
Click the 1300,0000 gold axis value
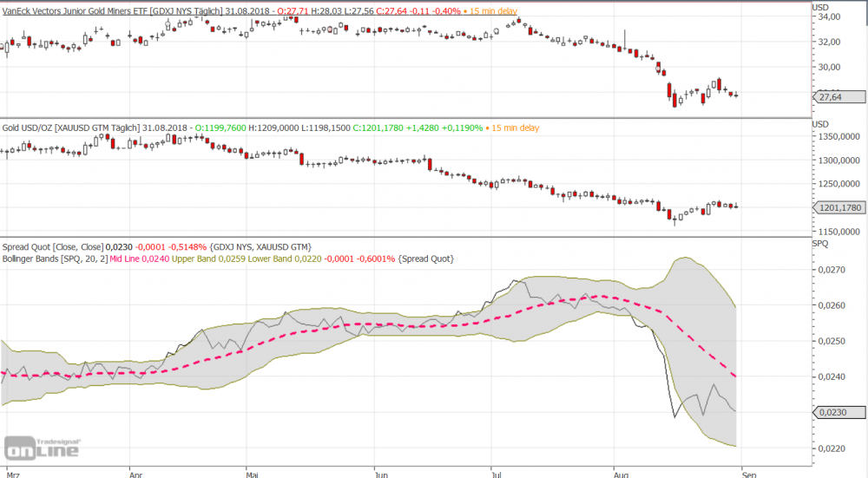[x=839, y=160]
